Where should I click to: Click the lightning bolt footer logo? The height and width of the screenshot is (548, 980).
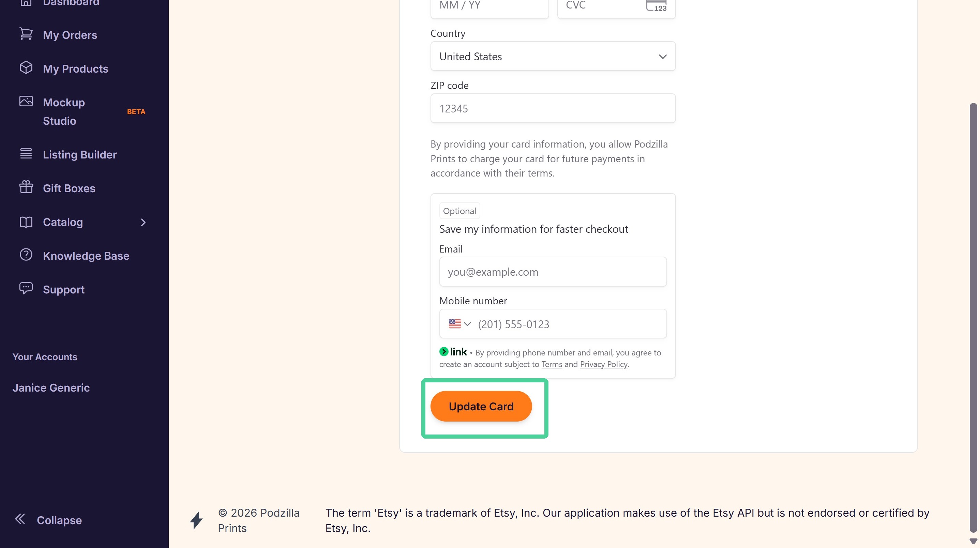coord(196,520)
